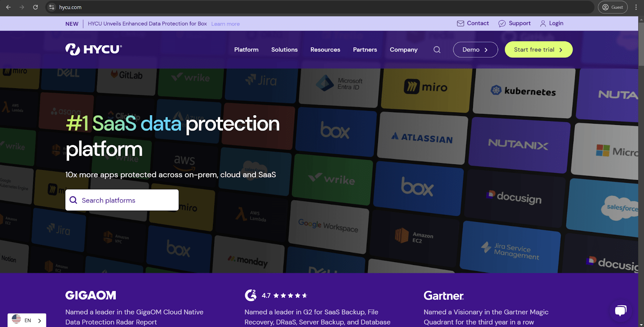The width and height of the screenshot is (644, 327).
Task: Go to the Login link
Action: tap(551, 23)
